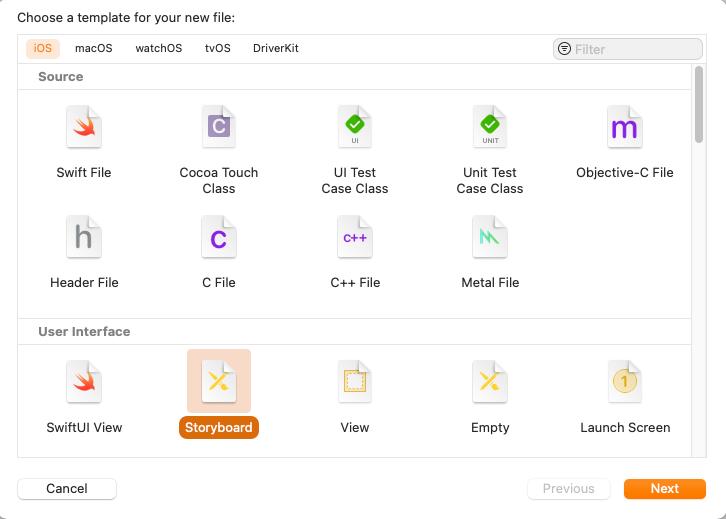Open the DriverKit tab
The height and width of the screenshot is (519, 726).
pyautogui.click(x=276, y=48)
